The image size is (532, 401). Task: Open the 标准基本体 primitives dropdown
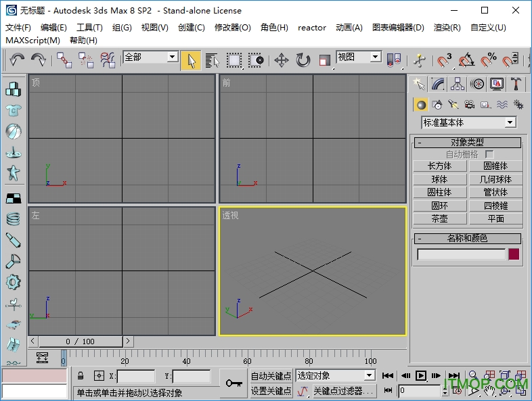click(x=468, y=122)
